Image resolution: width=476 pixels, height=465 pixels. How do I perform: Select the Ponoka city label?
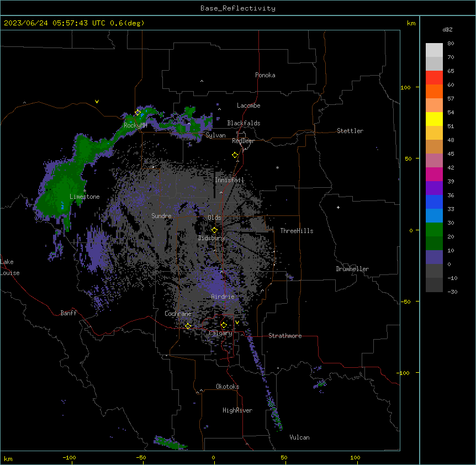265,75
